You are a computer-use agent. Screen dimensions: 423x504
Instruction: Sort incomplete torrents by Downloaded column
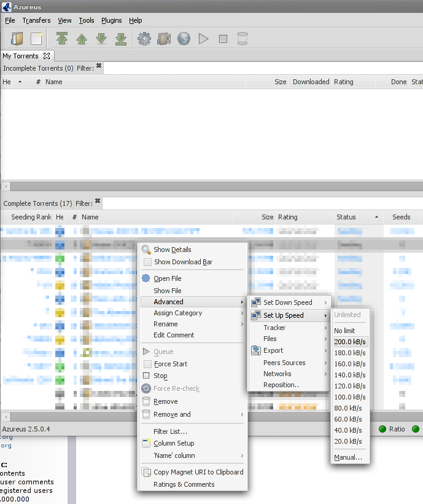pos(311,82)
